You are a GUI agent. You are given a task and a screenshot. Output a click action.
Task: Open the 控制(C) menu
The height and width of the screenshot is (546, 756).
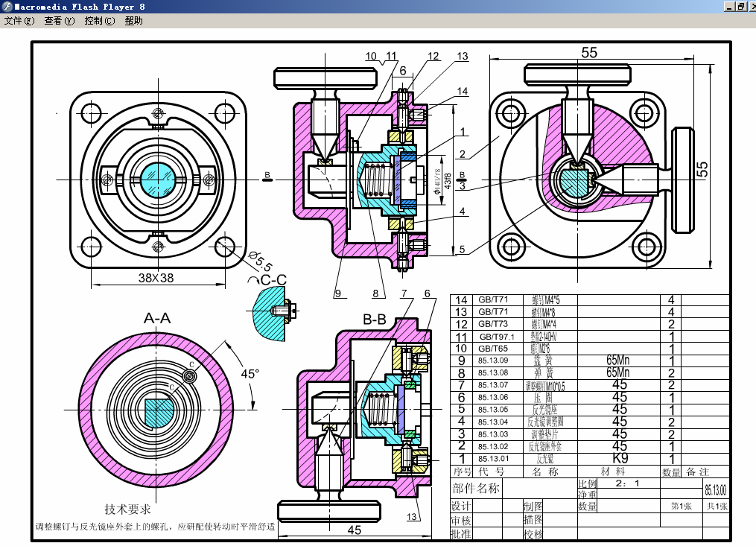(x=99, y=21)
